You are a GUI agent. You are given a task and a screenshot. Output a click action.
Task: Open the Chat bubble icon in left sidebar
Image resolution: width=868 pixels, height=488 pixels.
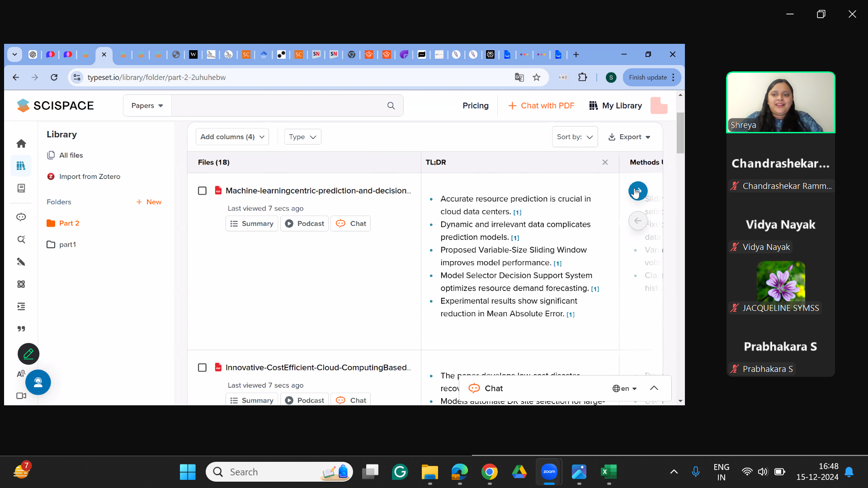21,217
